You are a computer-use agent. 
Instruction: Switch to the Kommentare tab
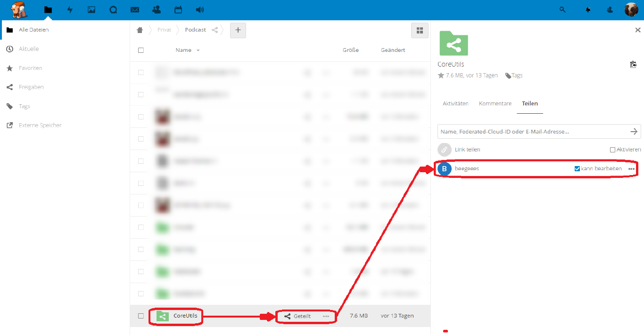[x=495, y=104]
